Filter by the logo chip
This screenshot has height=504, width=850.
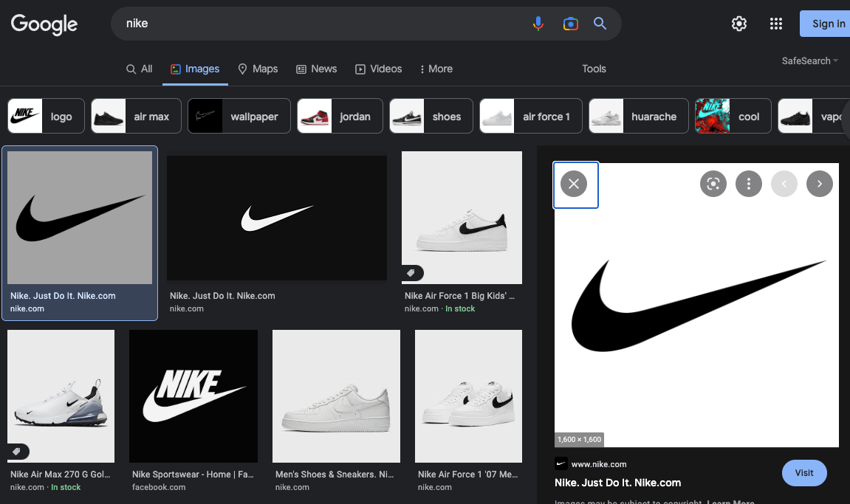[x=46, y=116]
